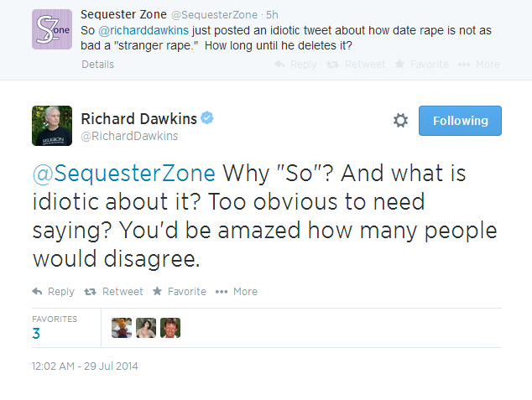
Task: Open the dark-haired woman favoriter's avatar
Action: [x=146, y=328]
